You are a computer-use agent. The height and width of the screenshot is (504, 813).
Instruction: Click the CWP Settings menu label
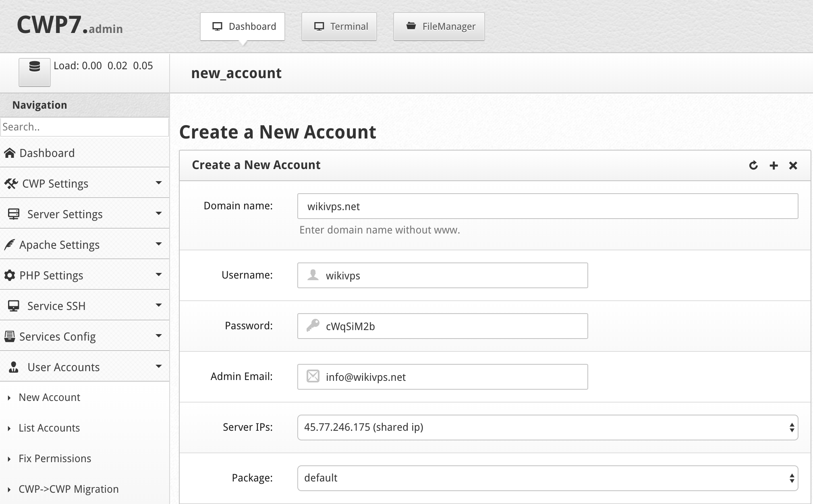(x=55, y=184)
